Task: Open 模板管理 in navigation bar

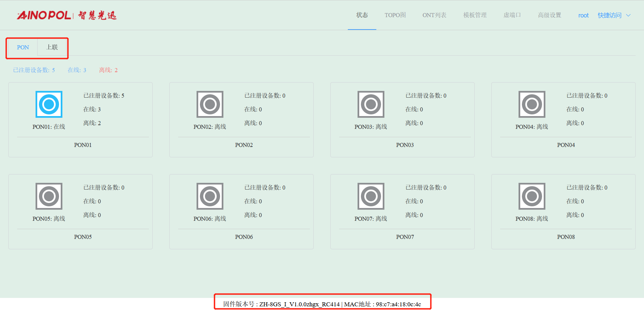Action: 475,15
